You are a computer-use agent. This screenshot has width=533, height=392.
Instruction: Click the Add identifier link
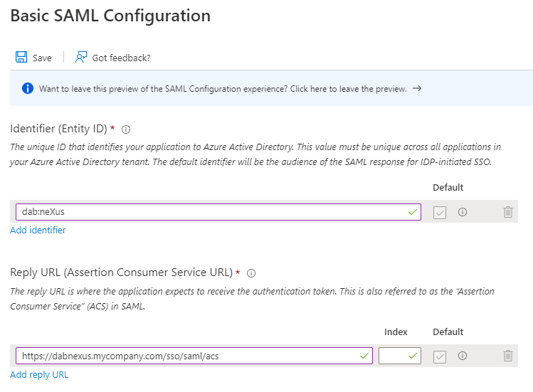coord(38,231)
